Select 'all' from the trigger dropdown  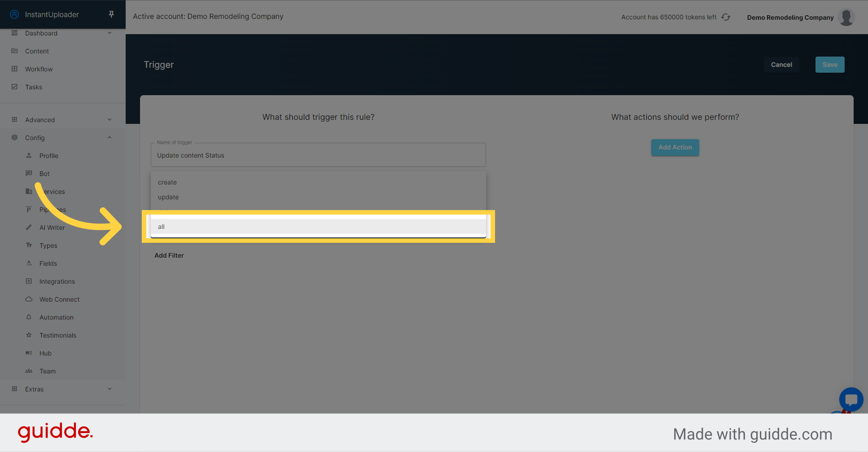pyautogui.click(x=318, y=227)
